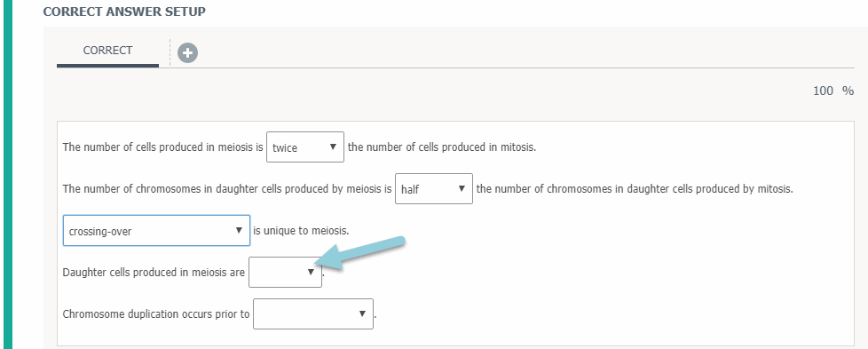Click the 'is unique to meiosis' text
The image size is (868, 349).
(x=301, y=231)
